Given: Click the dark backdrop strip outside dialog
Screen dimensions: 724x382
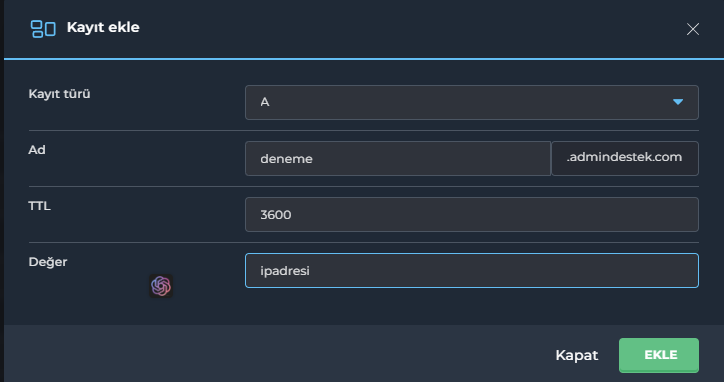Looking at the screenshot, I should point(2,191).
